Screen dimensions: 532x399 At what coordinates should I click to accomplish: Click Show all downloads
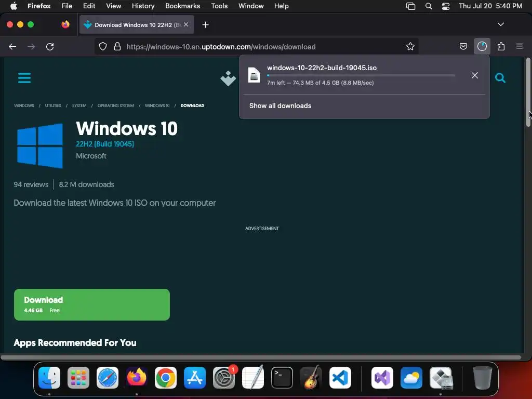point(280,106)
